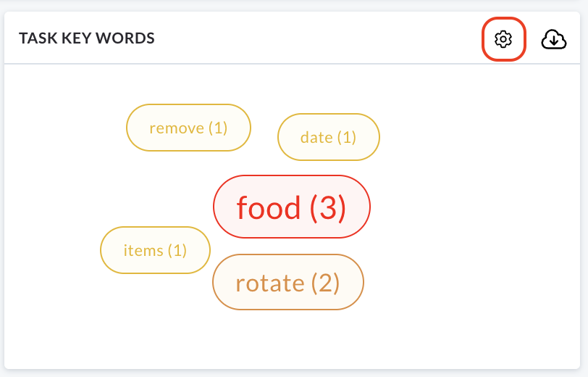Filter tasks by the yellow remove keyword
Screen dimensions: 588x377
click(x=188, y=128)
